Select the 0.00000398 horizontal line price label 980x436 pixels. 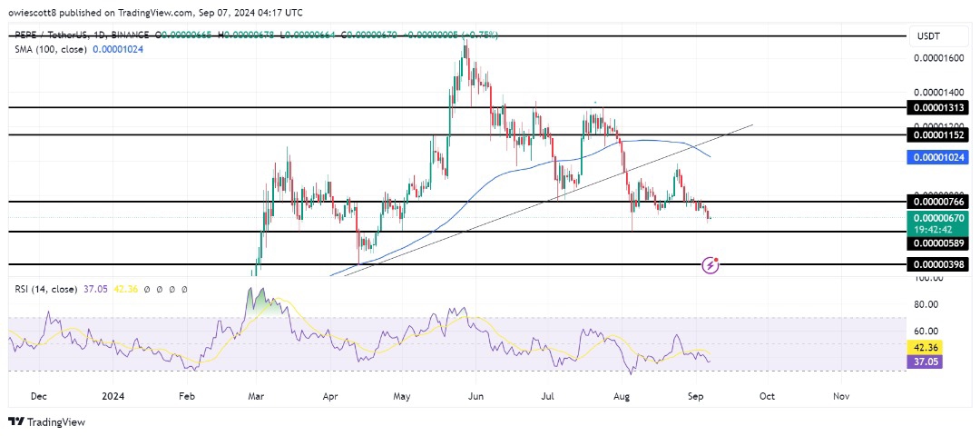pos(942,264)
